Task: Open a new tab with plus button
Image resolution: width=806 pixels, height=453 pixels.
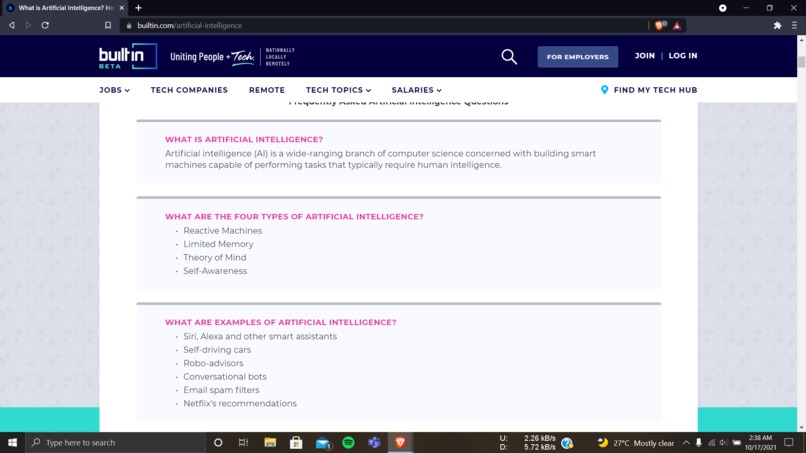Action: click(138, 8)
